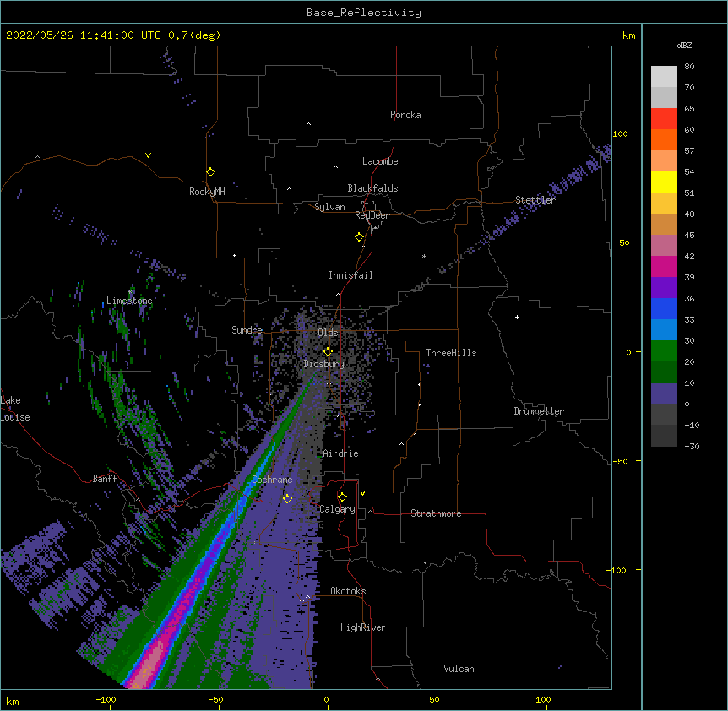Click the white plus marker north of Drumheller
The image size is (728, 711).
[517, 317]
